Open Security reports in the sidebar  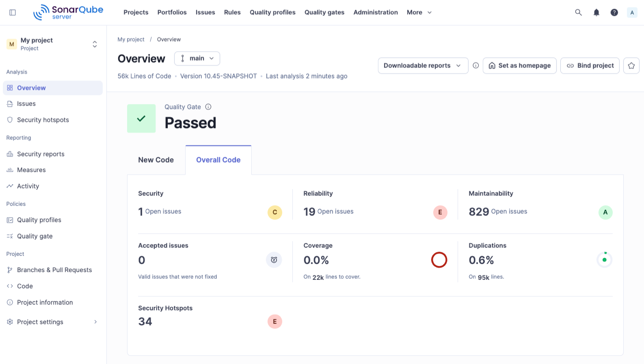coord(40,153)
